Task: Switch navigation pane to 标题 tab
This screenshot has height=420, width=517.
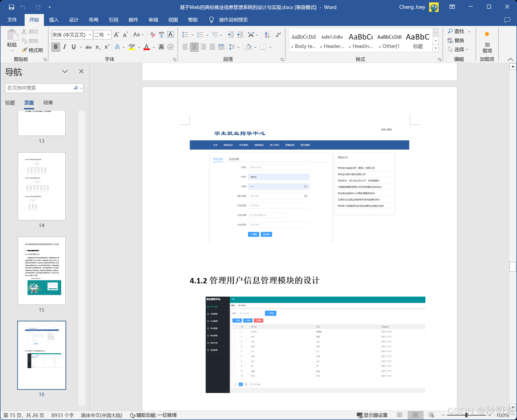Action: pos(10,103)
